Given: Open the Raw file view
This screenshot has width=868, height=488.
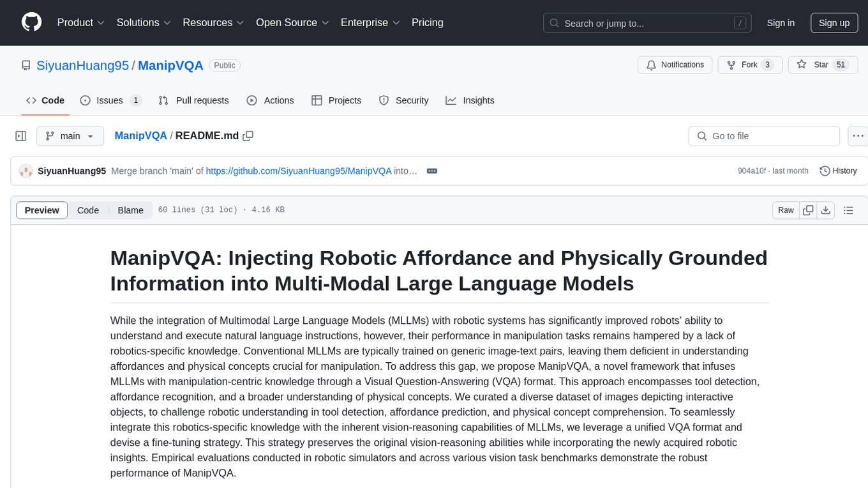Looking at the screenshot, I should (786, 210).
